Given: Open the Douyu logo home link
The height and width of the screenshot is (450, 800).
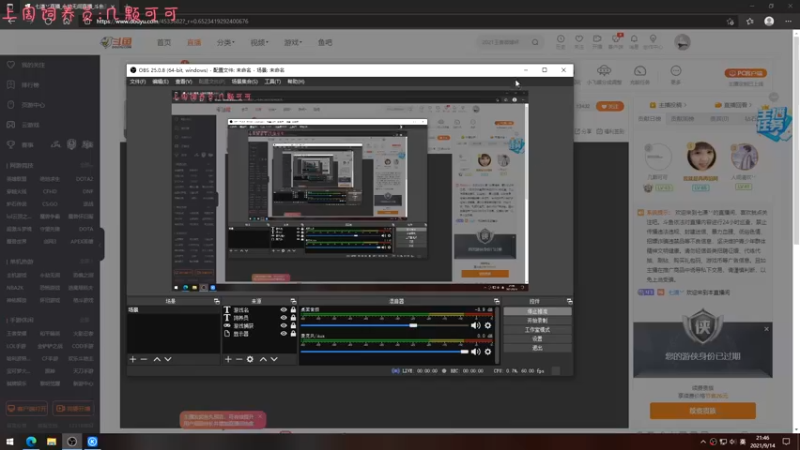Looking at the screenshot, I should [116, 42].
